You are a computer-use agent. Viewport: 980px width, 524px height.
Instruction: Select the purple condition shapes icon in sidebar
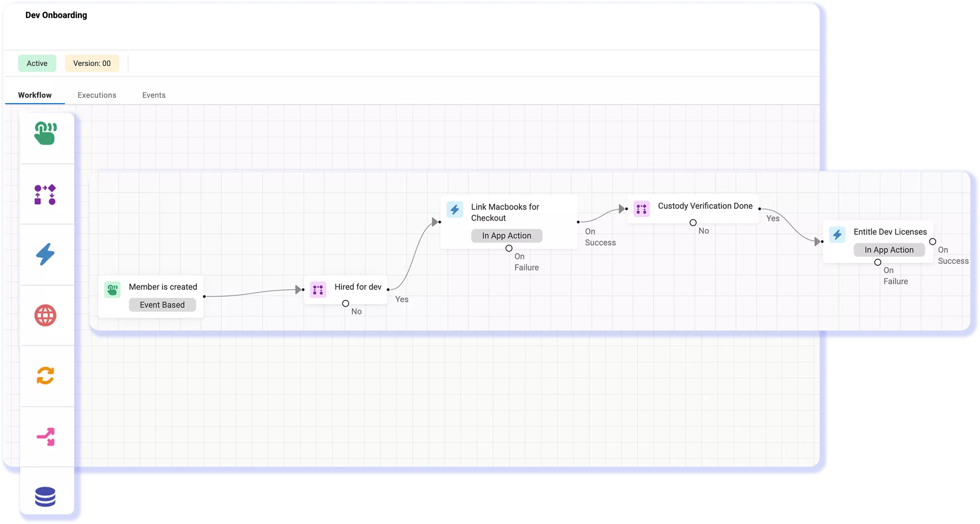(x=45, y=195)
